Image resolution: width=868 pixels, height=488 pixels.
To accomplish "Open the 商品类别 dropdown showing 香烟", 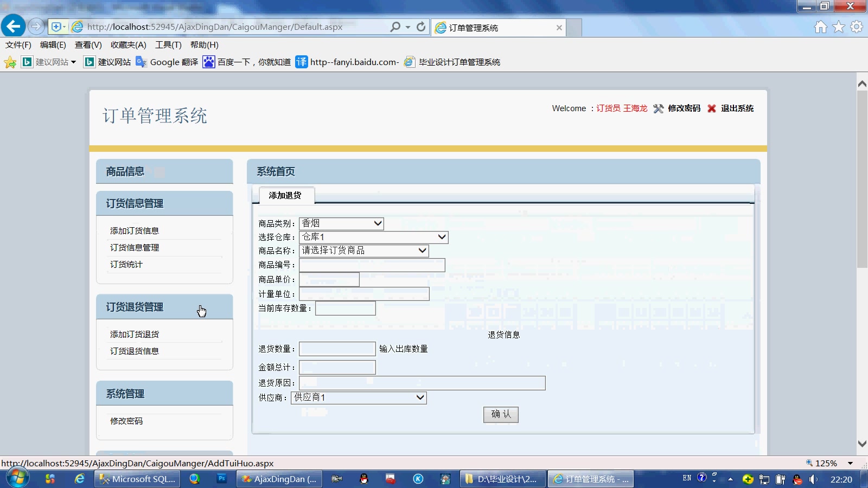I will pos(341,223).
